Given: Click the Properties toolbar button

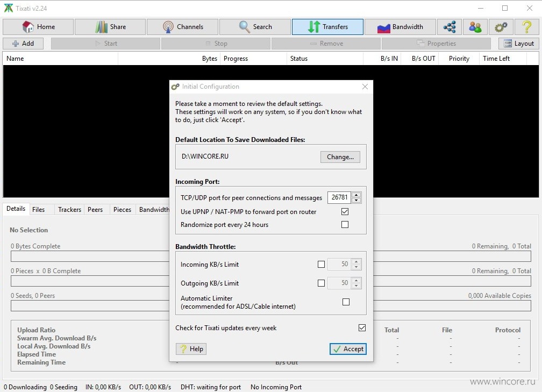Looking at the screenshot, I should tap(436, 44).
